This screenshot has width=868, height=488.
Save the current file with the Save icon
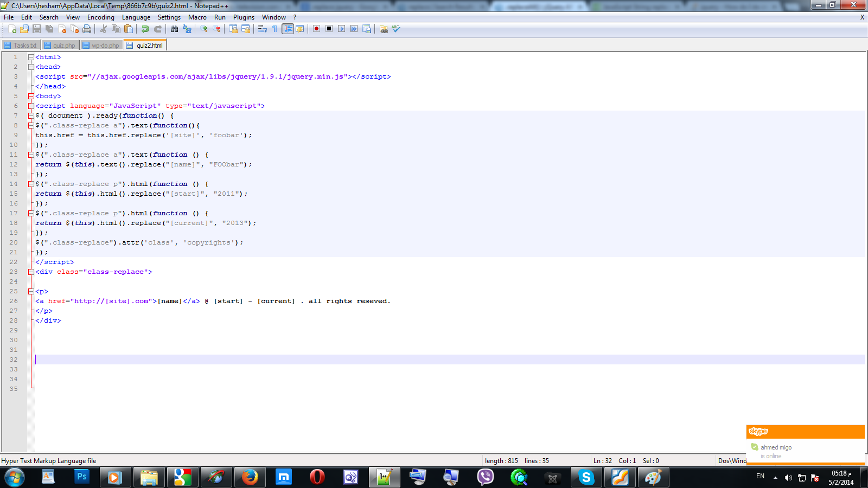(x=37, y=29)
